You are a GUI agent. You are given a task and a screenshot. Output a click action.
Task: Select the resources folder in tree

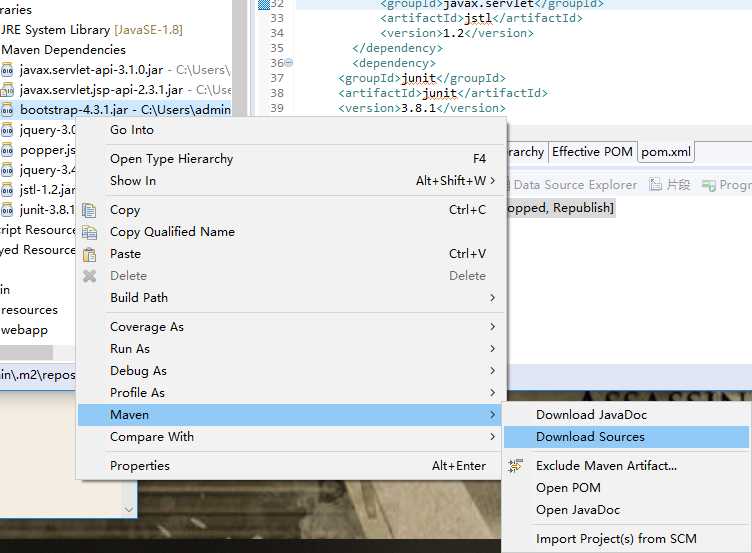point(29,310)
